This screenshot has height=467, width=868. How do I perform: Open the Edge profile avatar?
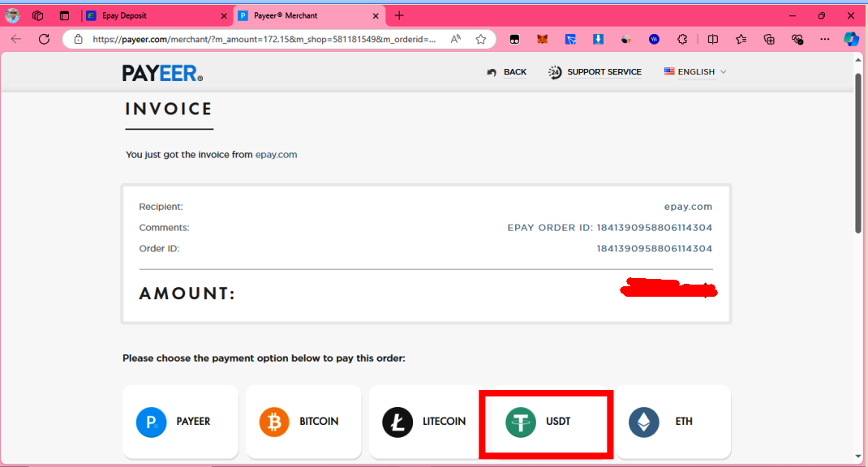pyautogui.click(x=12, y=15)
